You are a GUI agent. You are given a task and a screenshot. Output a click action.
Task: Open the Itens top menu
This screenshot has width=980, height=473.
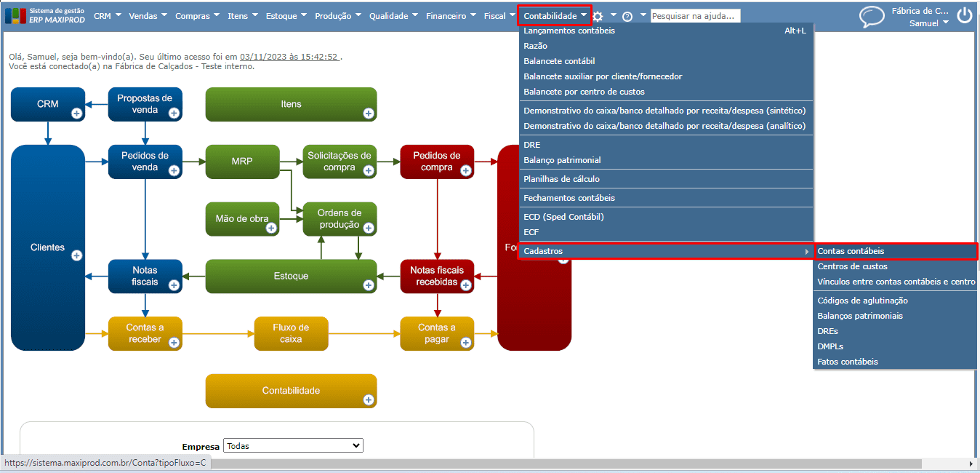point(243,15)
